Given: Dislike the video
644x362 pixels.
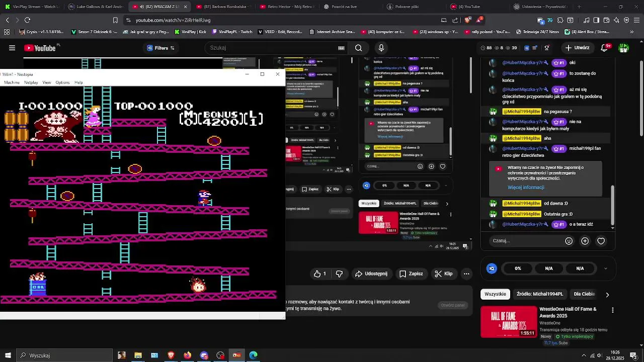Looking at the screenshot, I should coord(339,274).
